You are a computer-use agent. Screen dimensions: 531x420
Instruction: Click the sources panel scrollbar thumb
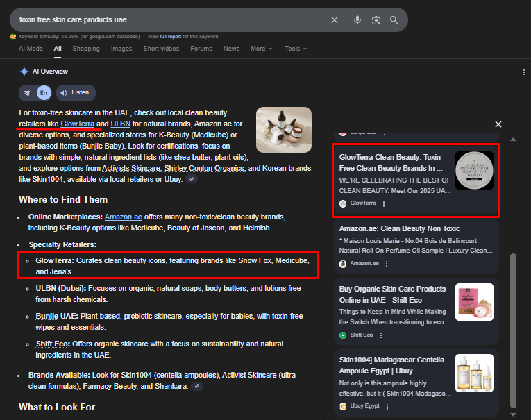click(x=514, y=330)
